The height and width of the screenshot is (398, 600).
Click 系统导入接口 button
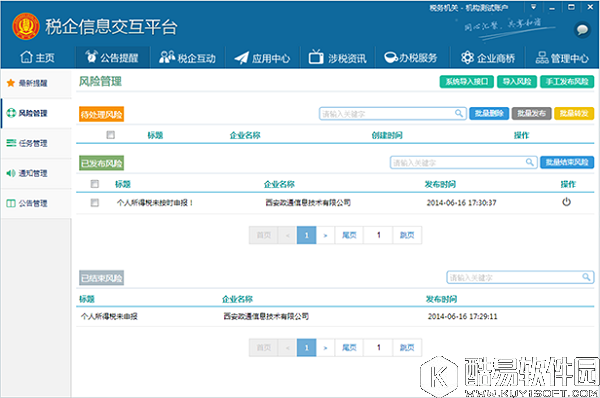(x=467, y=82)
